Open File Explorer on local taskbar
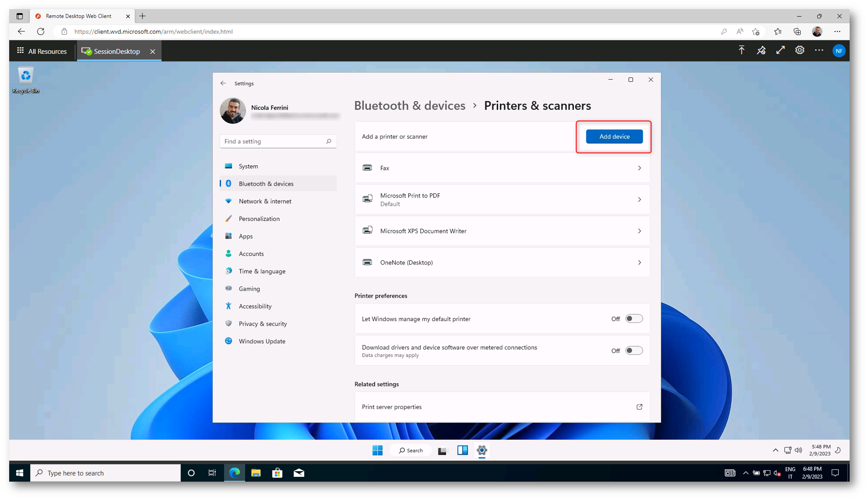 coord(256,473)
